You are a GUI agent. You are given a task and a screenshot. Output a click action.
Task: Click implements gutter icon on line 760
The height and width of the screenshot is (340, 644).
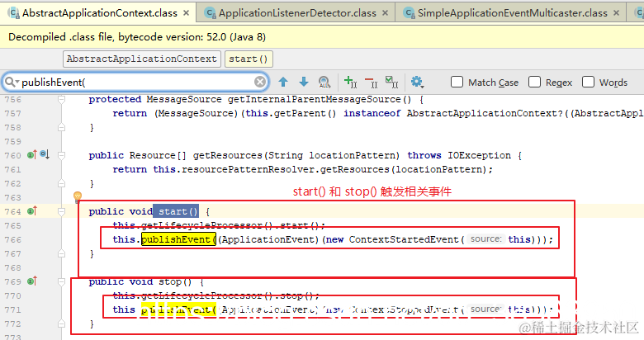32,155
